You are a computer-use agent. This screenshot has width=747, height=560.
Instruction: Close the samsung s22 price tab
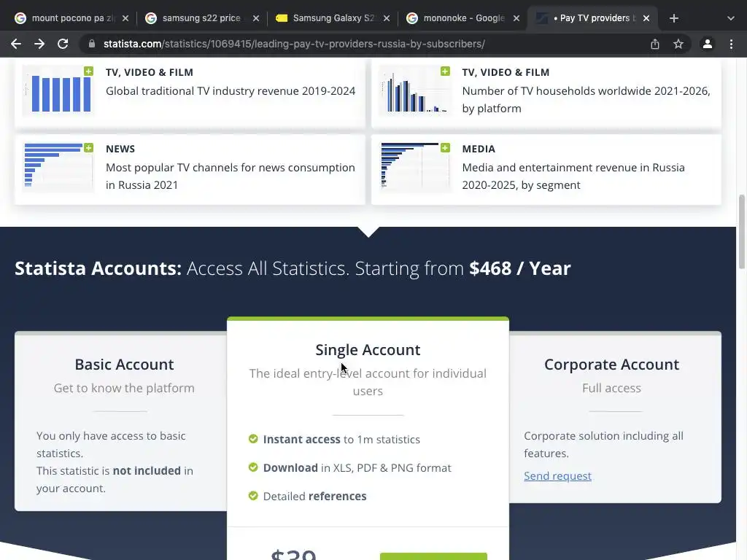point(256,18)
